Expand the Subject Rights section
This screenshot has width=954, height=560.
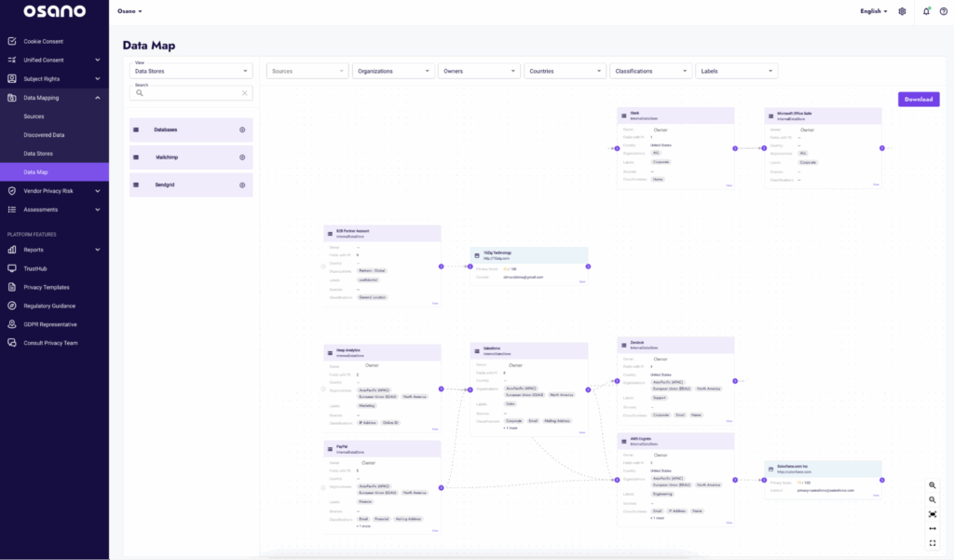click(97, 78)
